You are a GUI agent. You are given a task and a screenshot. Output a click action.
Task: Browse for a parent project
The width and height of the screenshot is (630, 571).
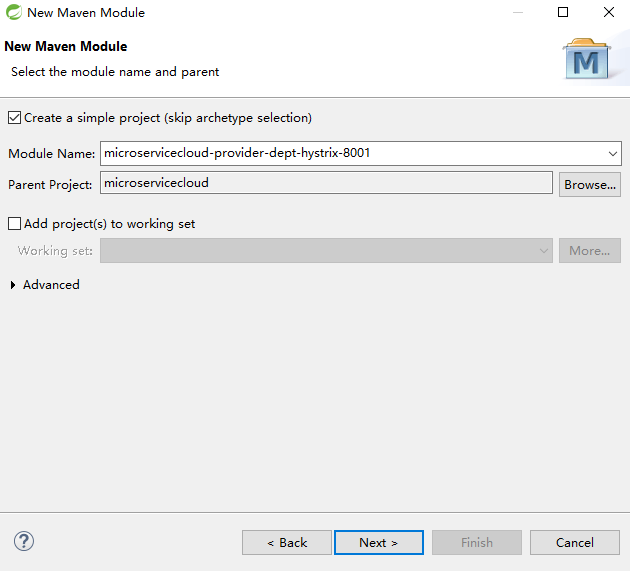click(x=590, y=184)
